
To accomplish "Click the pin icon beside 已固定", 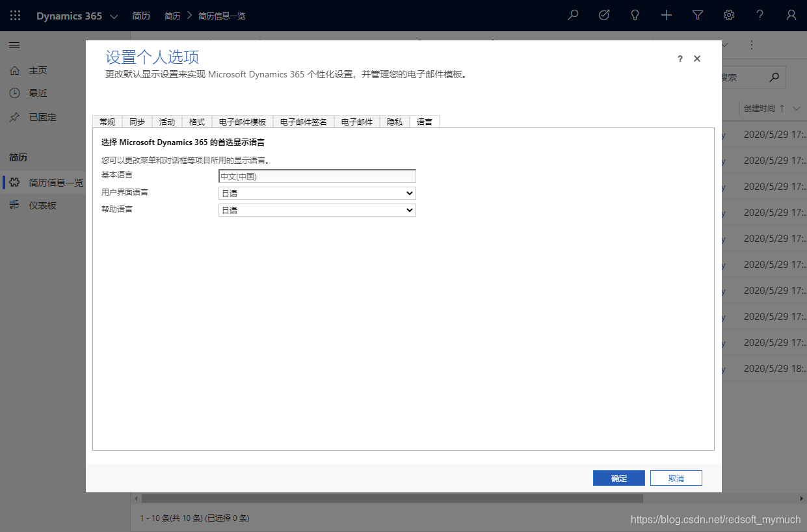I will [x=14, y=117].
